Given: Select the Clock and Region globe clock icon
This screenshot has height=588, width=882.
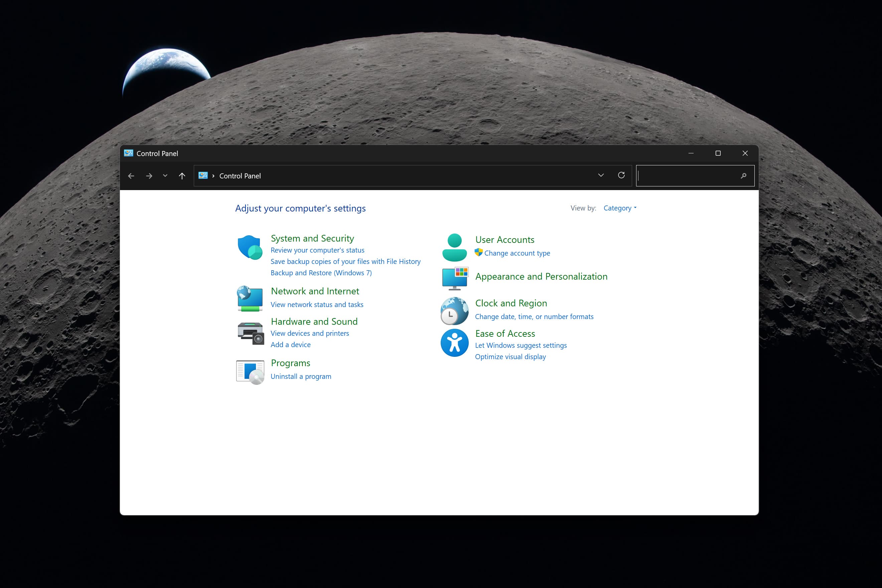Looking at the screenshot, I should 454,310.
